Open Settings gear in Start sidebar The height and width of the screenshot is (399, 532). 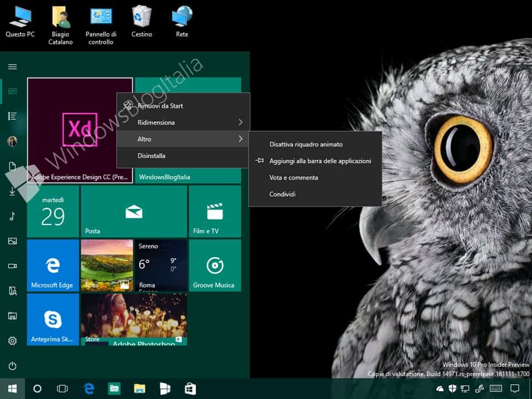pos(13,341)
